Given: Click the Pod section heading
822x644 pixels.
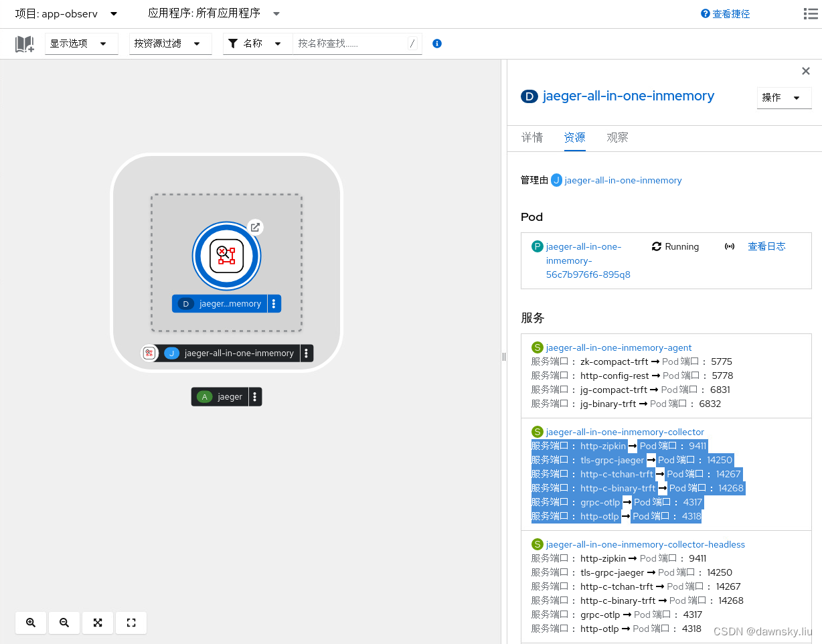Looking at the screenshot, I should point(531,217).
